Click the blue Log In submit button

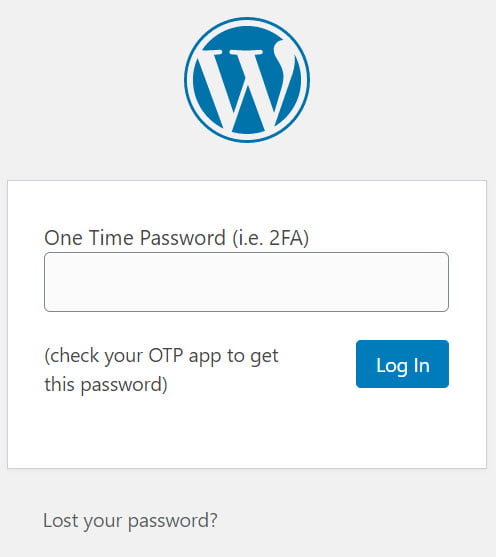402,364
